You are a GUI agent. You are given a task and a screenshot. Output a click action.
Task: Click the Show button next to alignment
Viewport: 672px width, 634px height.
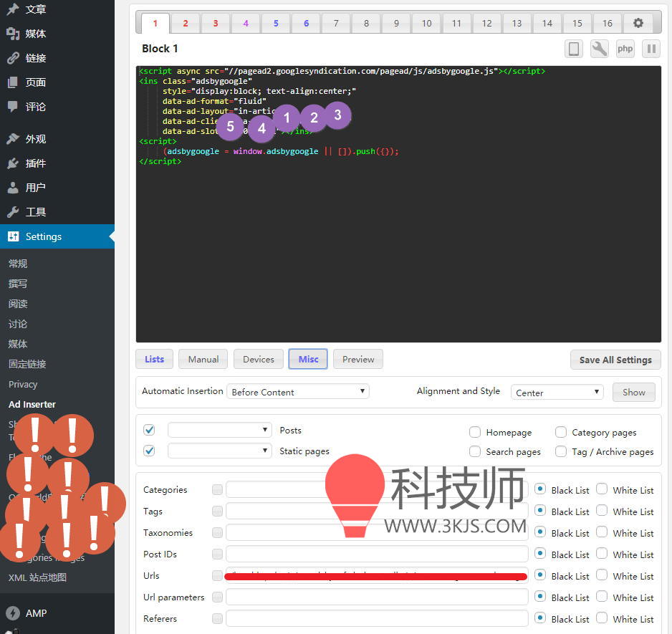[634, 393]
